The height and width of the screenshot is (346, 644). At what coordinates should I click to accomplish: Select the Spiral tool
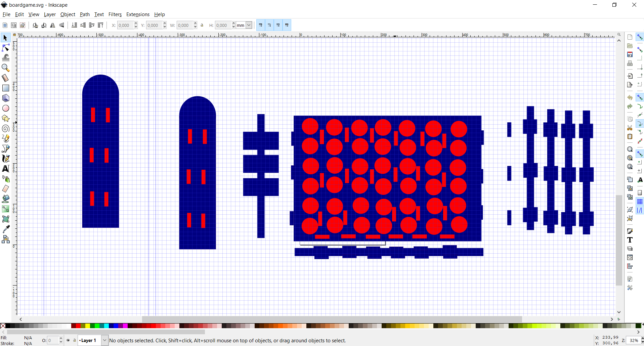click(5, 128)
